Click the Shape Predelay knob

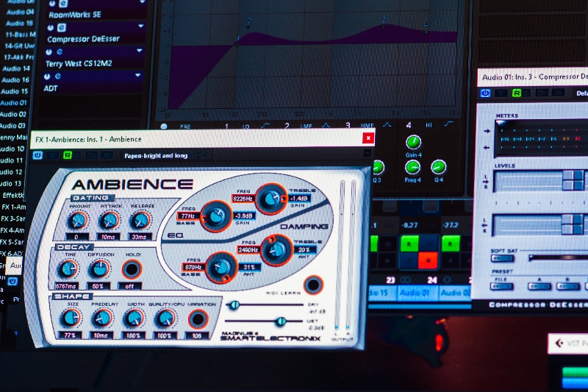click(102, 318)
